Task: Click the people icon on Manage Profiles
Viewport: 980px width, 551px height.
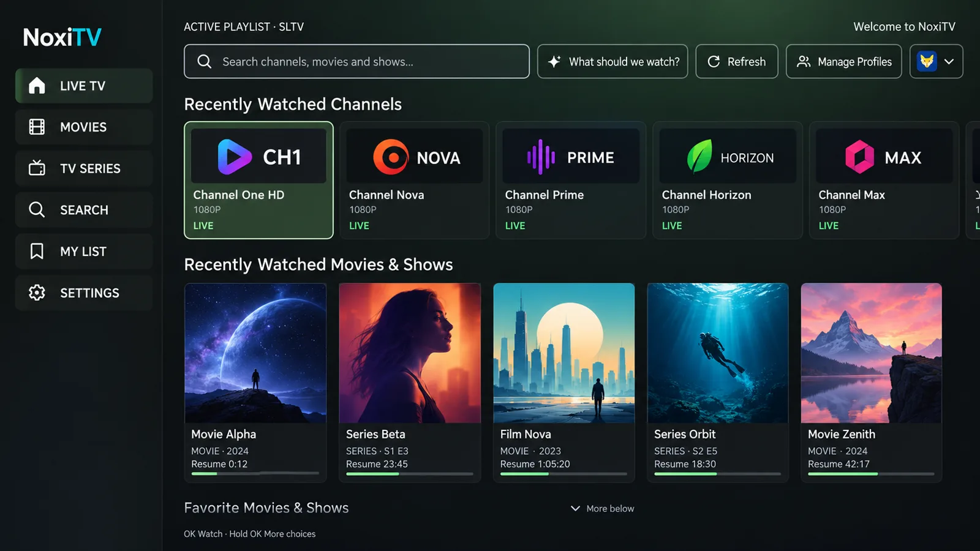Action: (x=804, y=61)
